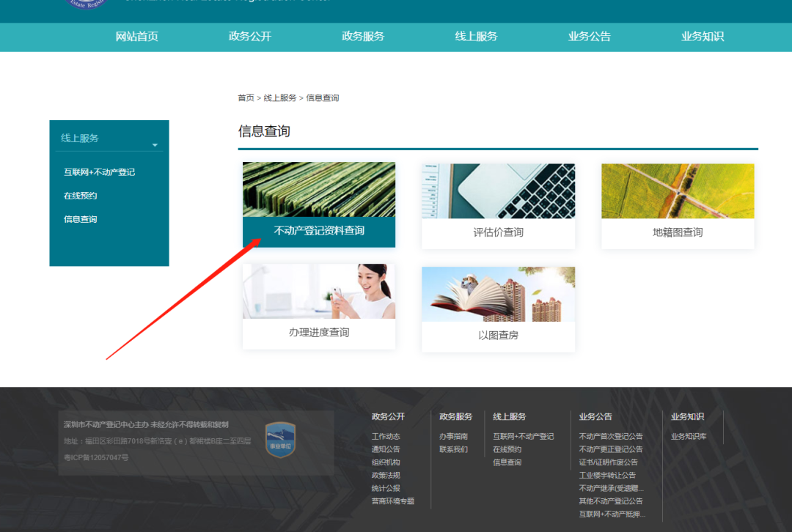Click the 事业单位 shield badge icon
This screenshot has height=532, width=792.
coord(280,440)
